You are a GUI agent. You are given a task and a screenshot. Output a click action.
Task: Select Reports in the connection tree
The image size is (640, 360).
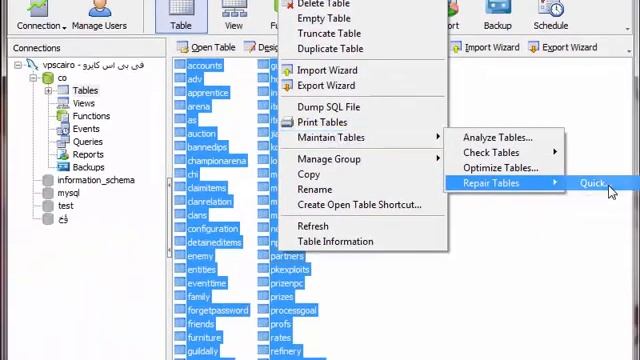(x=88, y=154)
